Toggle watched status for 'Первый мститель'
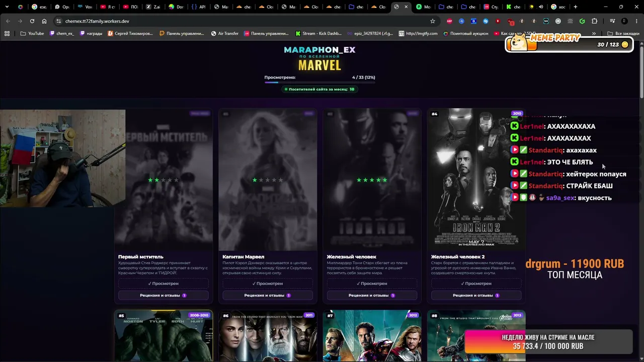The width and height of the screenshot is (644, 362). [163, 284]
